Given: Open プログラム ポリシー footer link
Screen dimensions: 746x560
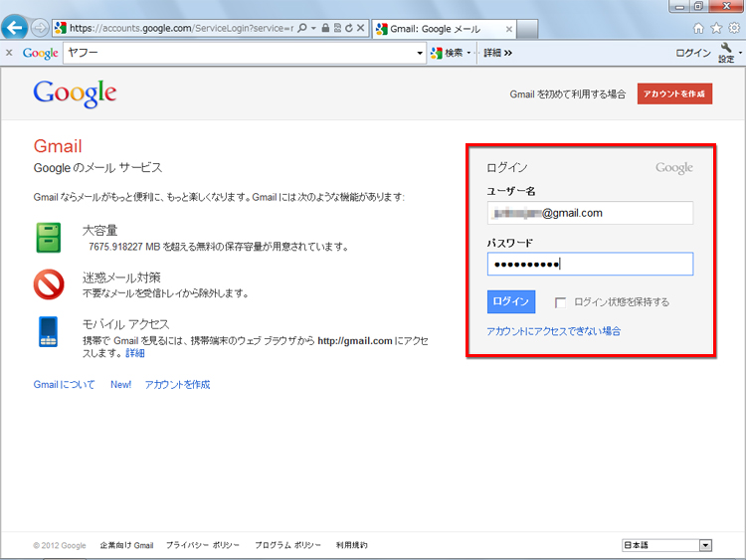Looking at the screenshot, I should pyautogui.click(x=287, y=545).
